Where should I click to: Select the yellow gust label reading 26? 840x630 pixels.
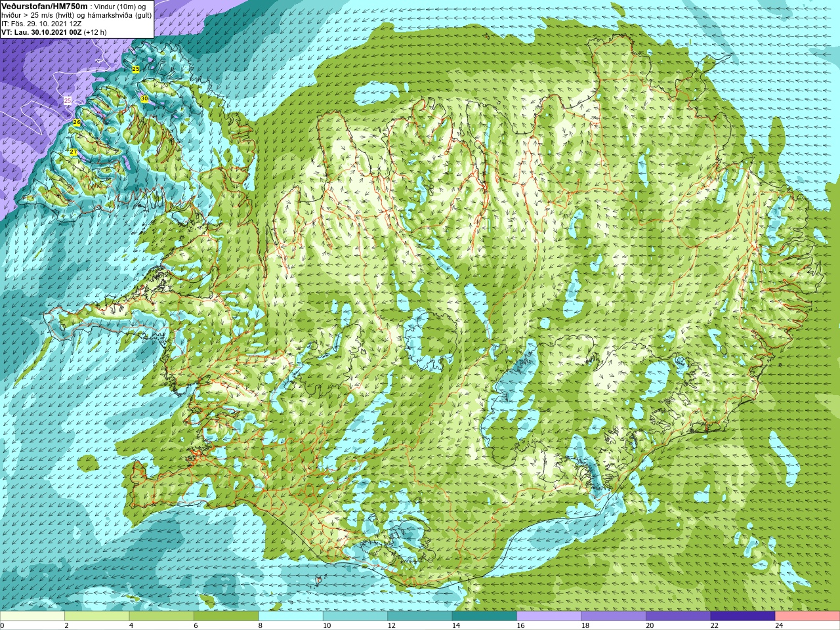coord(77,123)
